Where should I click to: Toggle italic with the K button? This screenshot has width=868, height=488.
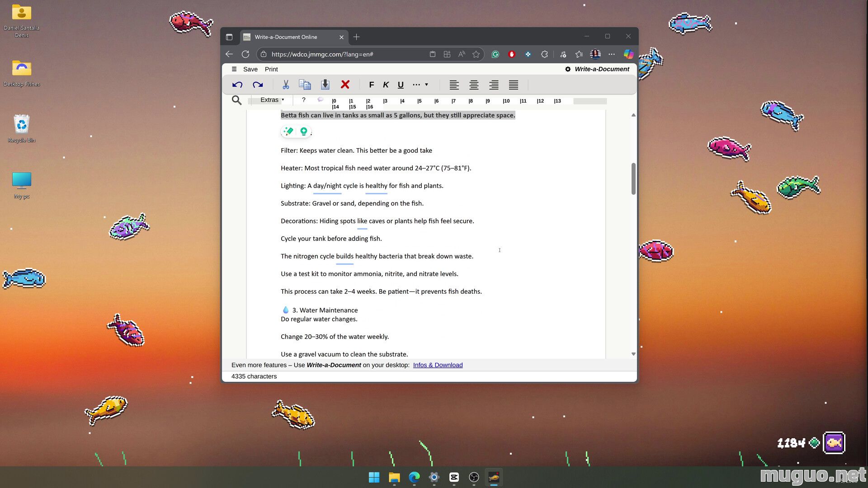(x=386, y=85)
